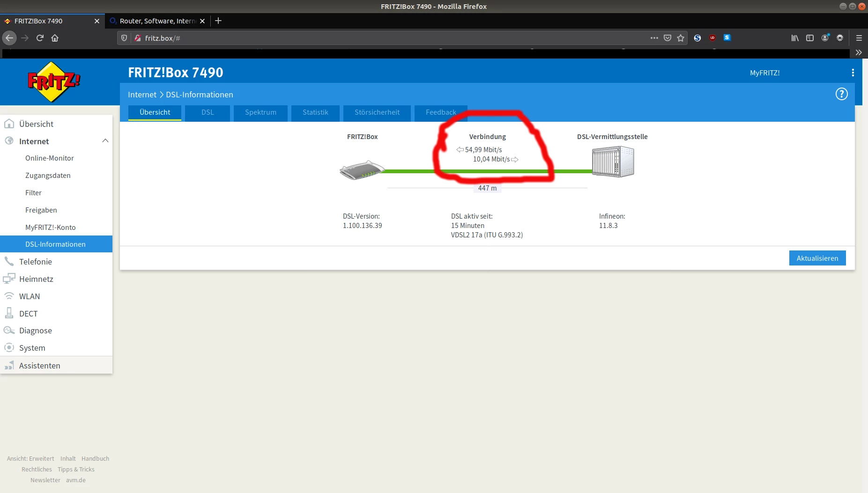Switch to the DSL tab
Viewport: 868px width, 493px height.
(208, 112)
